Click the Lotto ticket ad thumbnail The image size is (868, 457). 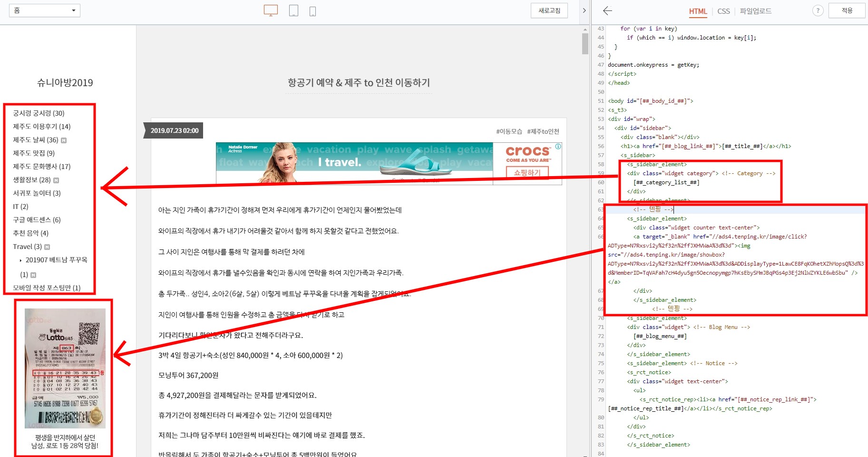pyautogui.click(x=65, y=368)
